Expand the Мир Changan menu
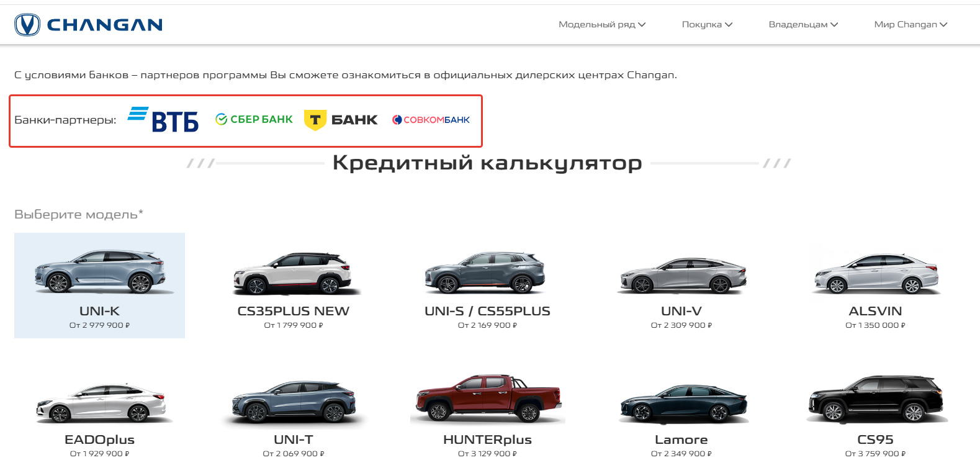 click(x=910, y=25)
